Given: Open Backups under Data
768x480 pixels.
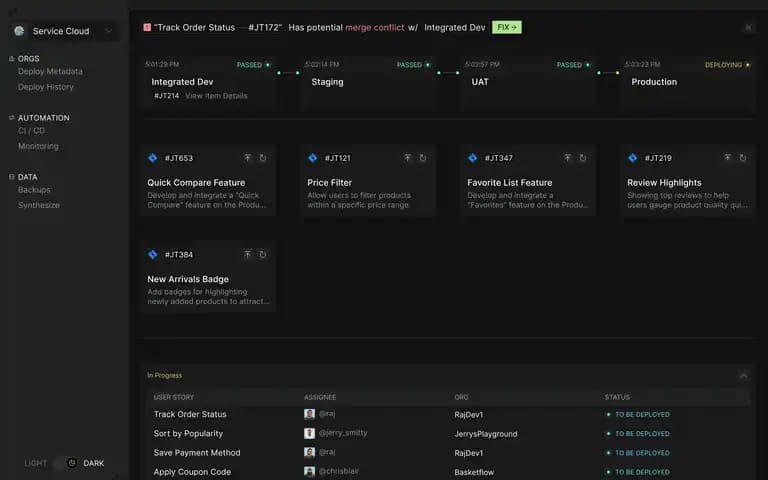Looking at the screenshot, I should (x=34, y=190).
